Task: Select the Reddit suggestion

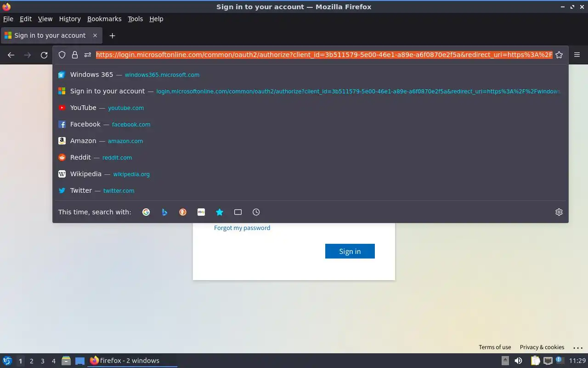Action: point(311,157)
